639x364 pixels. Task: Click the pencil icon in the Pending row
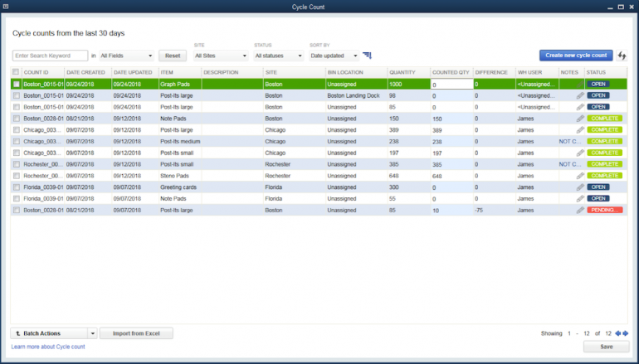(580, 211)
